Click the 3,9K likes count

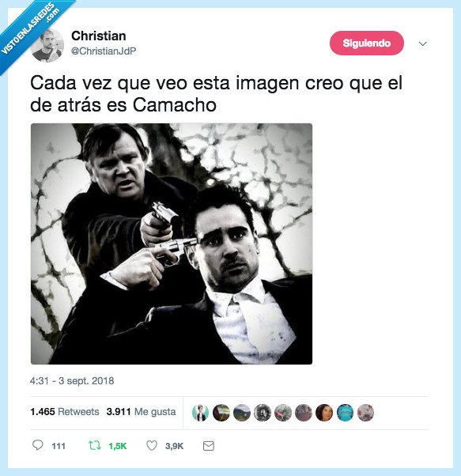(x=175, y=446)
